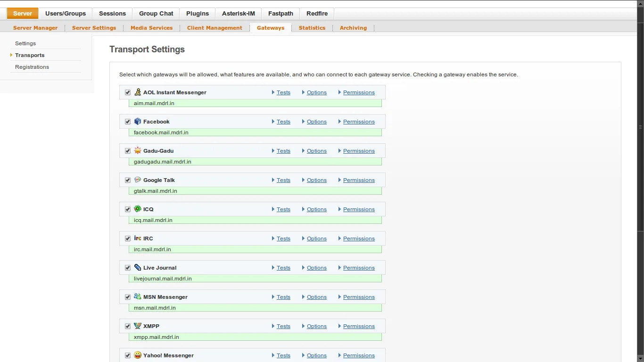
Task: Click the Yahoo! Messenger smiley icon
Action: (138, 355)
